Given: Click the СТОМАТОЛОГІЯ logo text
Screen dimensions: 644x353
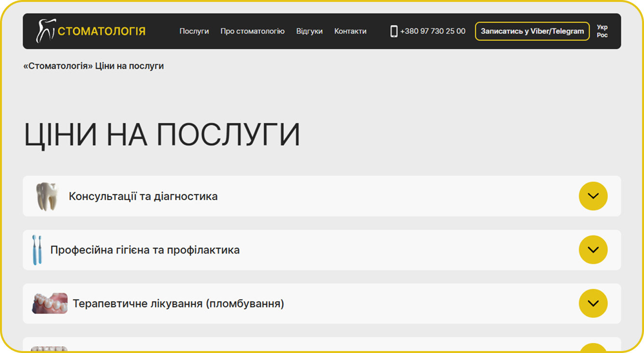Looking at the screenshot, I should pos(102,31).
